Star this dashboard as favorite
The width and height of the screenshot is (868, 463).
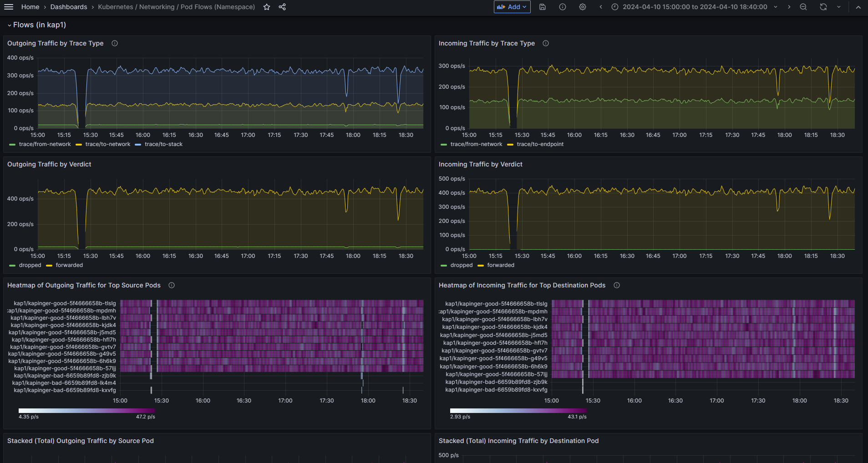(x=267, y=7)
